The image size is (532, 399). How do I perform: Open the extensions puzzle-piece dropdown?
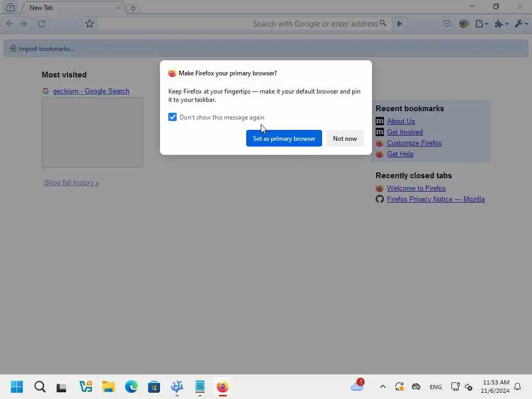pos(501,24)
